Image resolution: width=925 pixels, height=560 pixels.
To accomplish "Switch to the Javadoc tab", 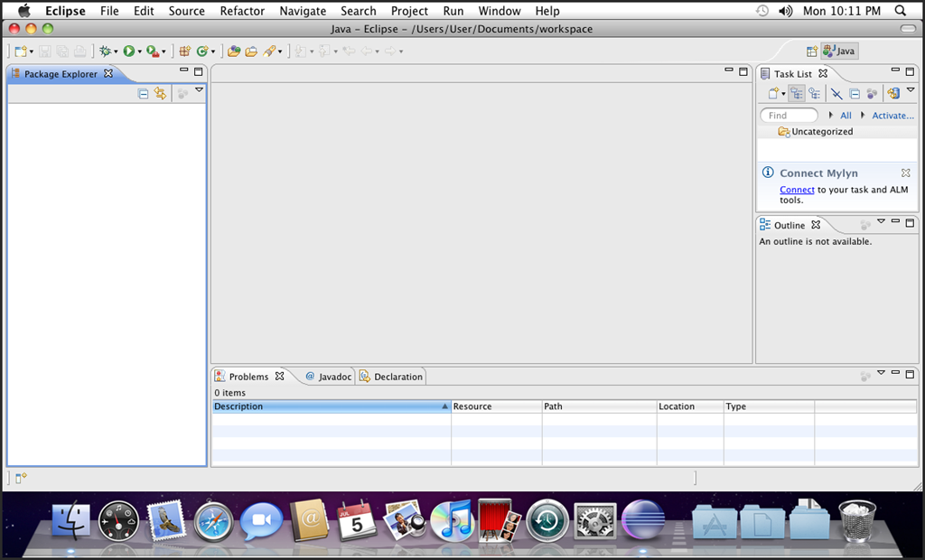I will [x=329, y=377].
